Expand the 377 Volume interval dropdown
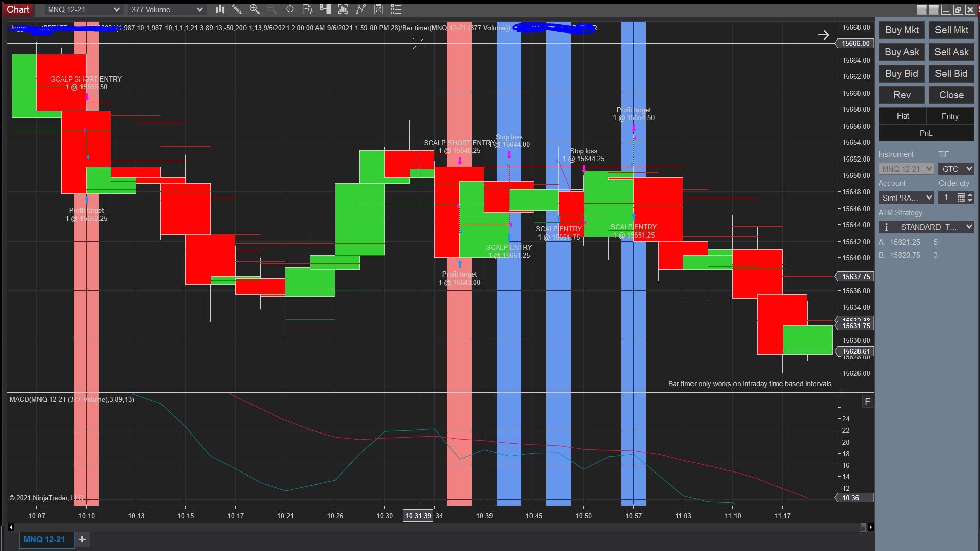The image size is (980, 551). 167,9
